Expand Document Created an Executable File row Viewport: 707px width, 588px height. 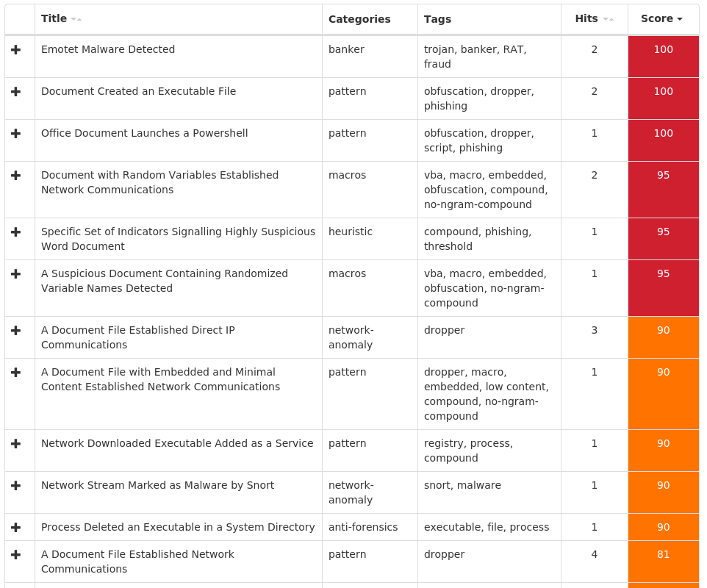(x=16, y=92)
